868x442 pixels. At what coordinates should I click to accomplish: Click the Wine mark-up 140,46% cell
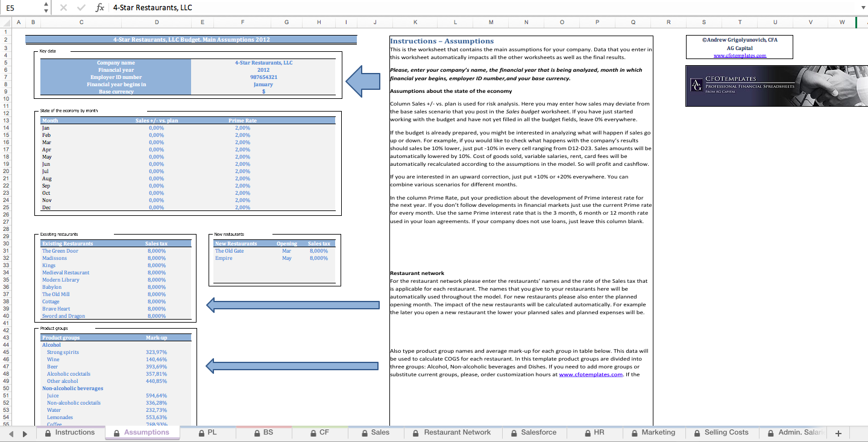156,359
